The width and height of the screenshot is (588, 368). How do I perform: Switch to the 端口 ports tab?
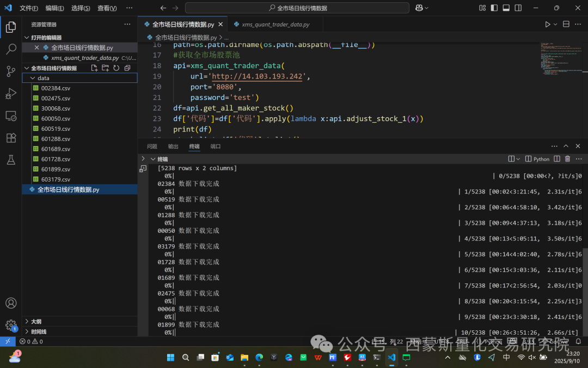[x=216, y=147]
